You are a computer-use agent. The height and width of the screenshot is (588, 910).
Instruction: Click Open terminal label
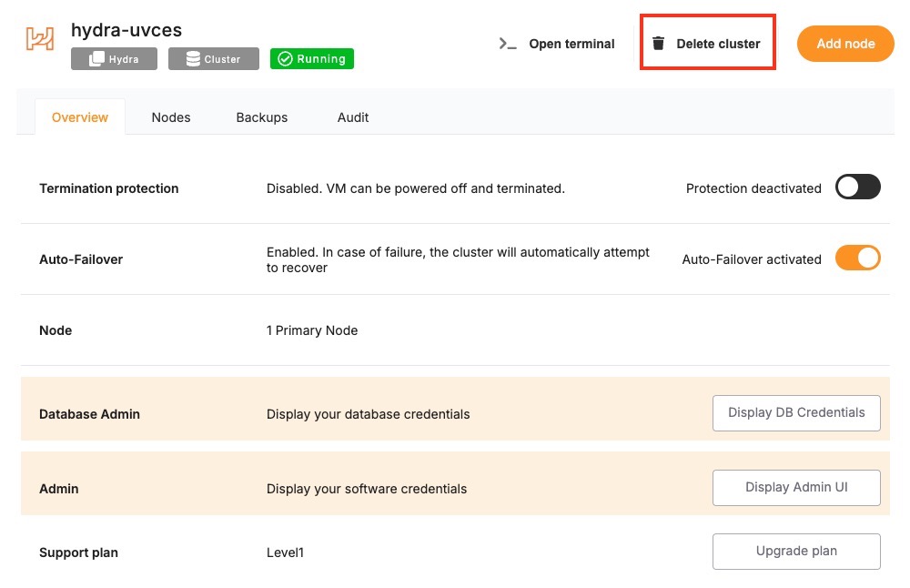pyautogui.click(x=571, y=44)
